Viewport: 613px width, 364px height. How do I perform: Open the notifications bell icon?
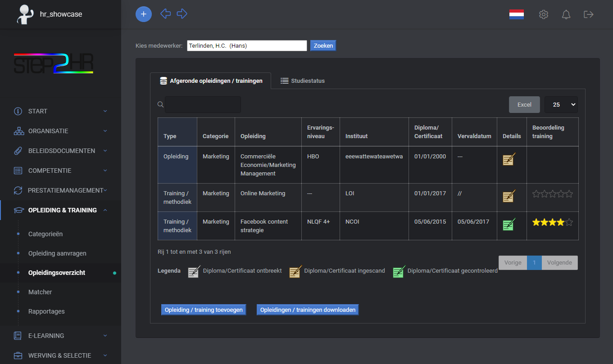click(x=566, y=14)
